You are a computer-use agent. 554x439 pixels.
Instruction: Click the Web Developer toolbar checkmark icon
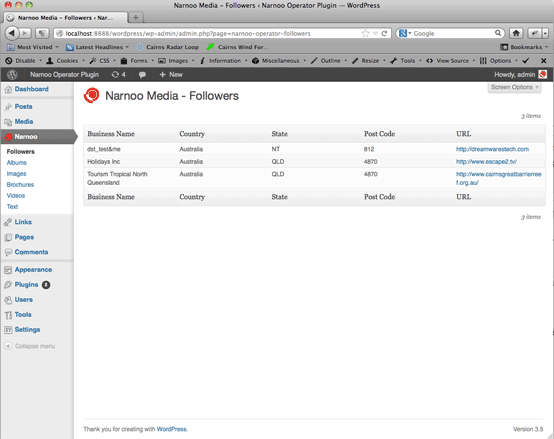525,61
